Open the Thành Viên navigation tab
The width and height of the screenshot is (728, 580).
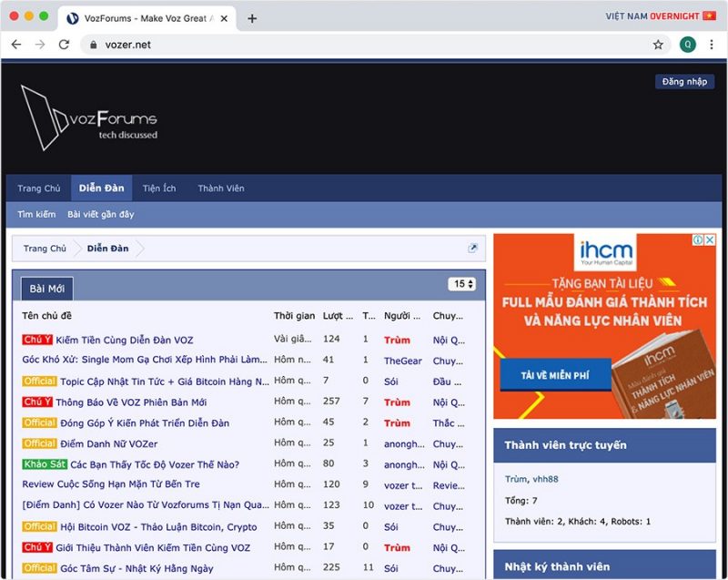tap(221, 188)
